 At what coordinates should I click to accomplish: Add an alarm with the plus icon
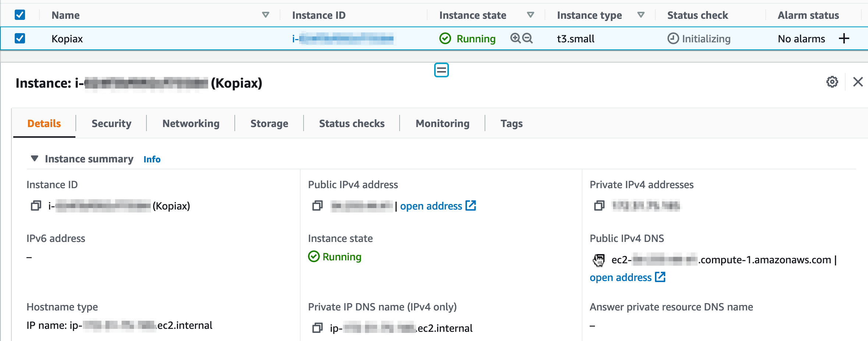[x=844, y=38]
